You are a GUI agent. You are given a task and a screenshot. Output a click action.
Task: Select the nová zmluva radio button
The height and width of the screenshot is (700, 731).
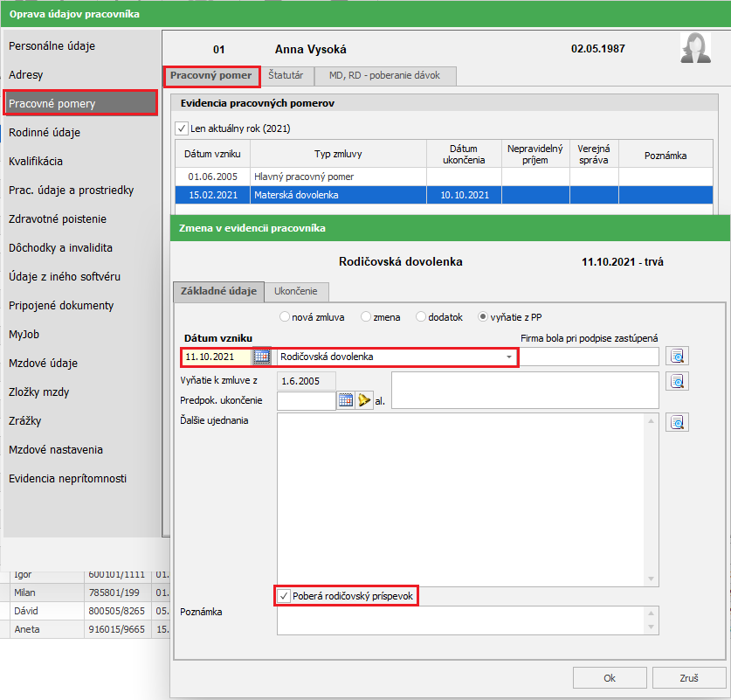pos(284,317)
